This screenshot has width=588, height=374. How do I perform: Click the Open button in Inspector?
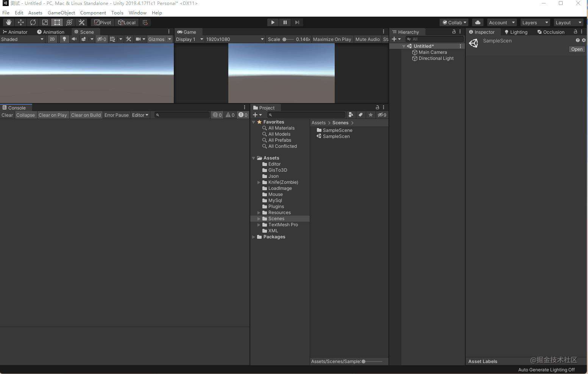(577, 49)
